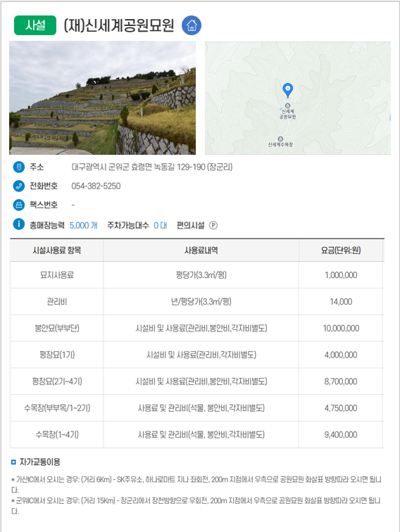The image size is (400, 532).
Task: Select the 묘지사용료 row label
Action: tap(57, 275)
